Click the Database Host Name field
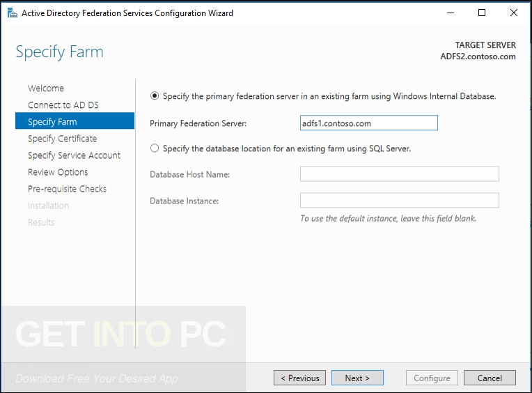This screenshot has width=532, height=393. (399, 174)
